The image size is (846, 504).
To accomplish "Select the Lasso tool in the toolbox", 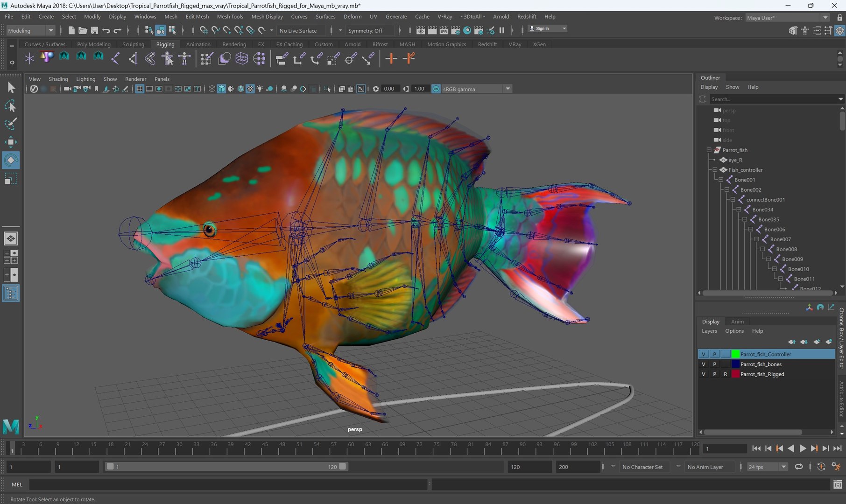I will tap(10, 106).
